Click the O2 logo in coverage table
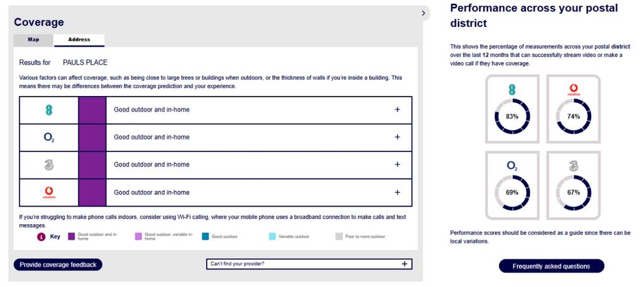The height and width of the screenshot is (287, 644). [x=49, y=138]
